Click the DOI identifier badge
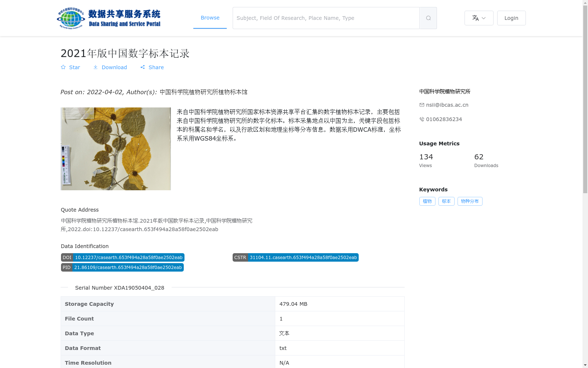Image resolution: width=588 pixels, height=368 pixels. (123, 258)
